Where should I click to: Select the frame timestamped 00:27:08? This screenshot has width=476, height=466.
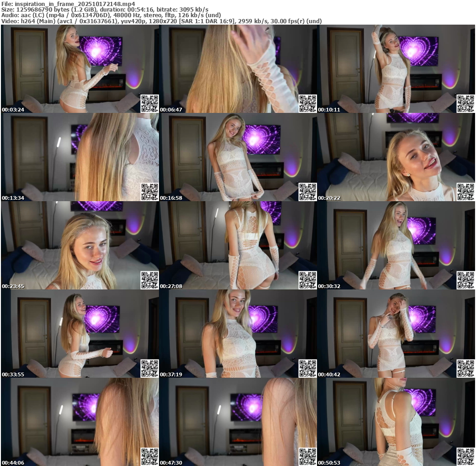click(238, 245)
